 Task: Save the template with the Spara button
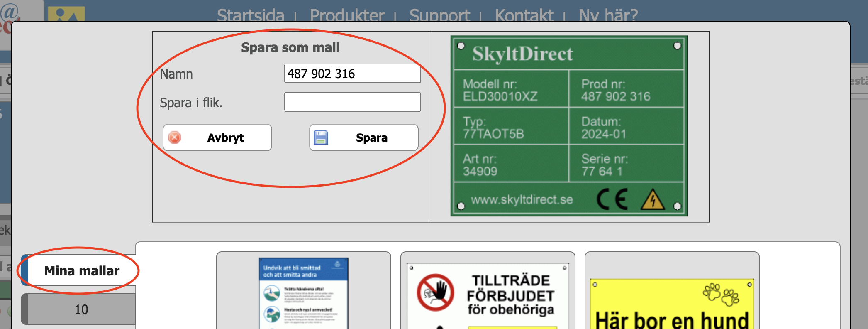click(364, 137)
